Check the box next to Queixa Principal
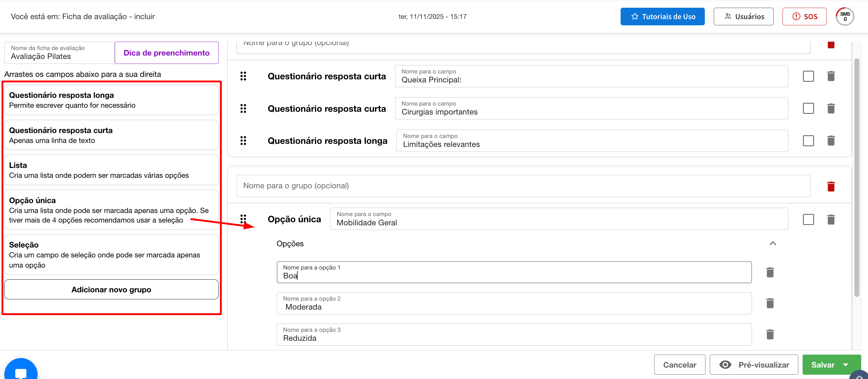Screen dimensions: 868x379 coord(808,76)
